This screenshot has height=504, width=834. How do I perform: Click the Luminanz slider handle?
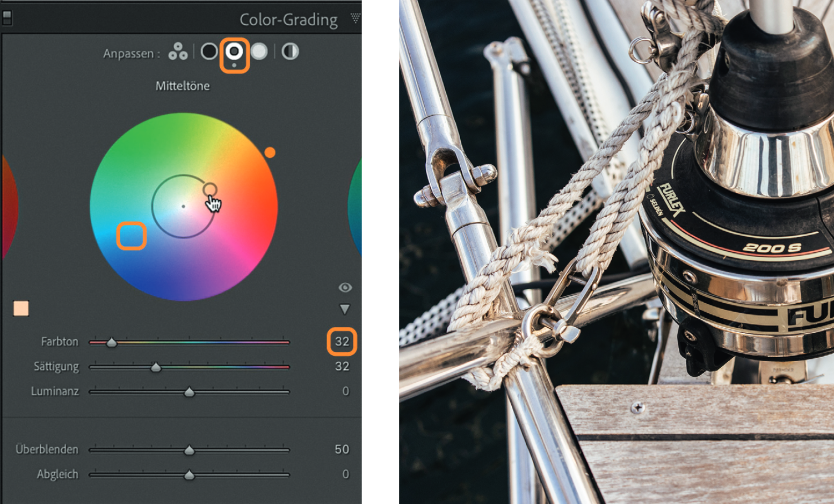pyautogui.click(x=189, y=392)
